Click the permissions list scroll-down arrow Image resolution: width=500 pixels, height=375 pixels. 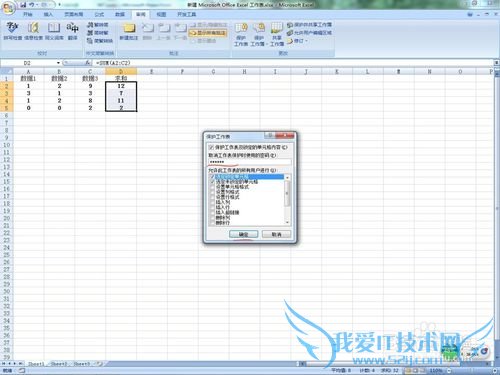(287, 222)
